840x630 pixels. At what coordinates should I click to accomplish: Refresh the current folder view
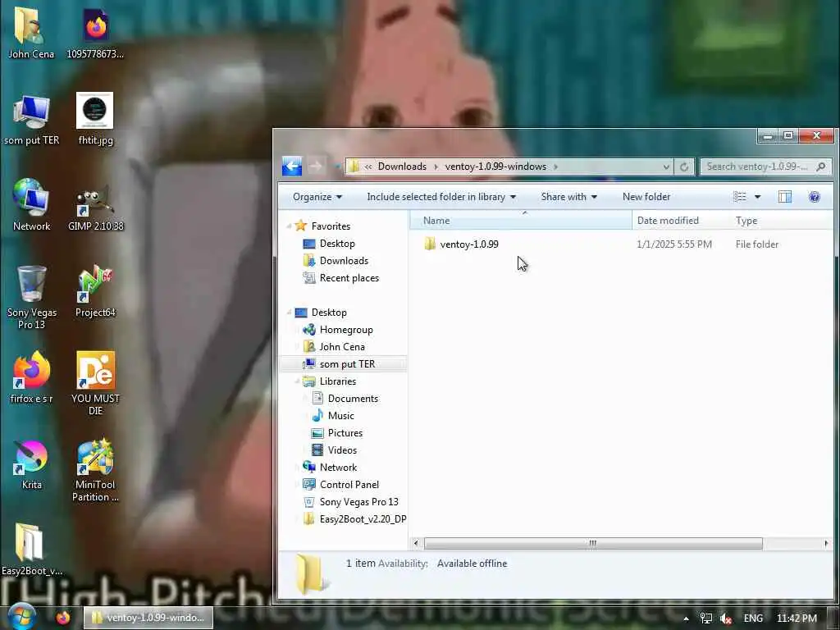click(x=684, y=167)
